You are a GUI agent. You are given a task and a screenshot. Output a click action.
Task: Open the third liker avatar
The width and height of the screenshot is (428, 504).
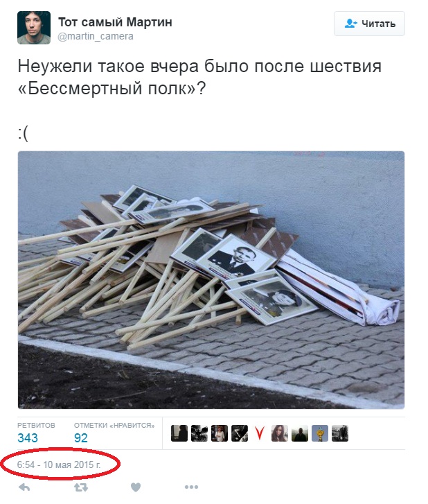[x=220, y=433]
